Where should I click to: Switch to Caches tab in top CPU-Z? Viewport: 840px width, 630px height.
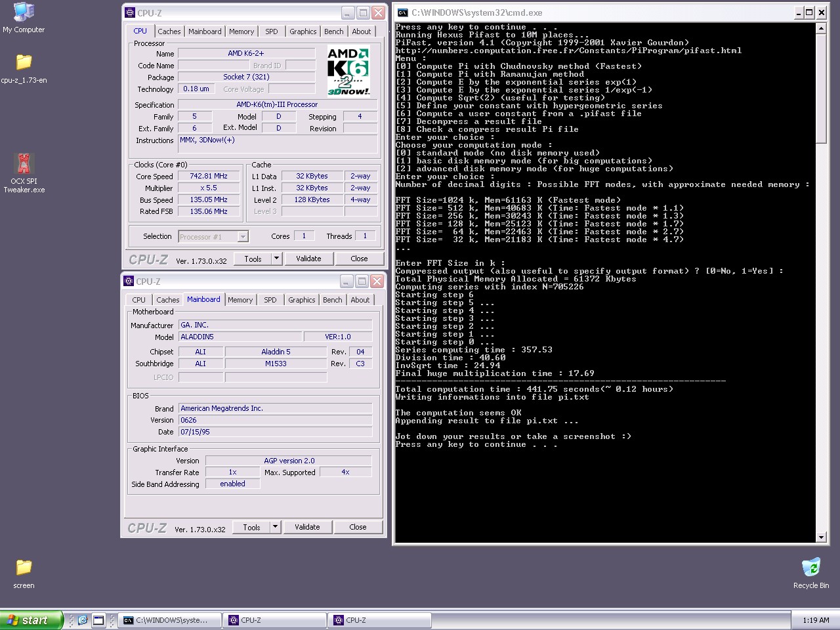pos(169,31)
